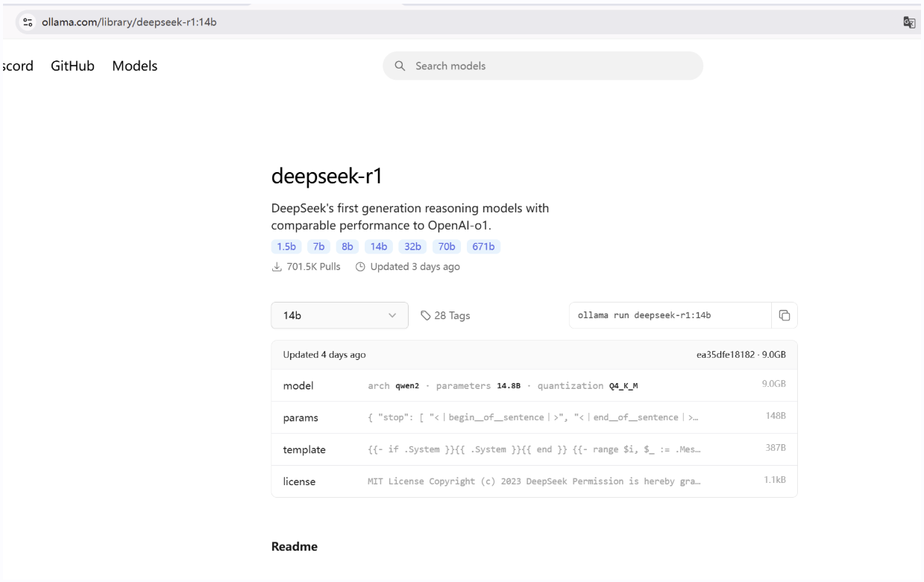Screen dimensions: 924x582
Task: Click the clock icon by Updated
Action: (361, 267)
